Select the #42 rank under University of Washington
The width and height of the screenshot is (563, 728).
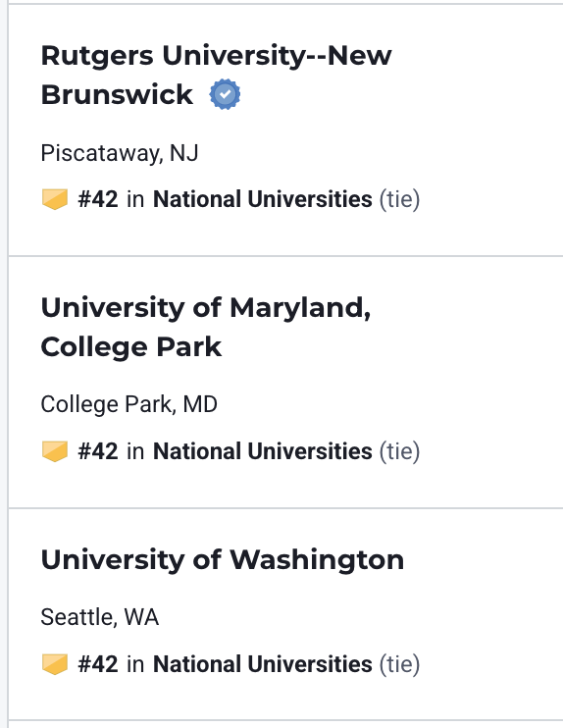click(98, 664)
